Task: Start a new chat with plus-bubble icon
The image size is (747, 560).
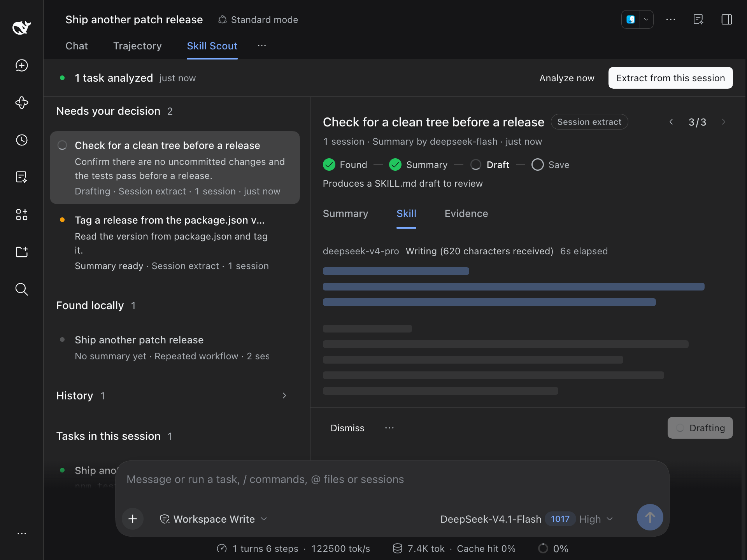Action: pyautogui.click(x=21, y=65)
